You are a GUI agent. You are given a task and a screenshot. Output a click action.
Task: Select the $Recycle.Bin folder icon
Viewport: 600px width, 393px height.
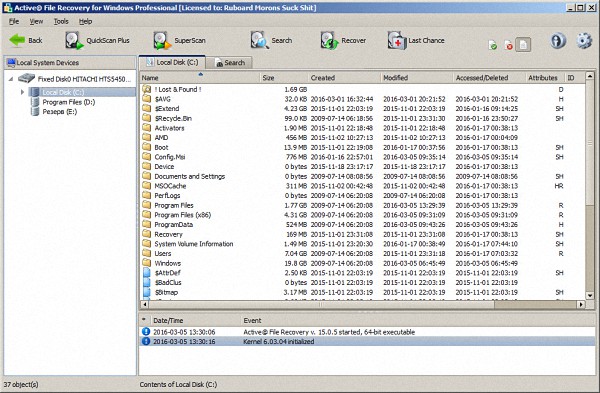147,118
